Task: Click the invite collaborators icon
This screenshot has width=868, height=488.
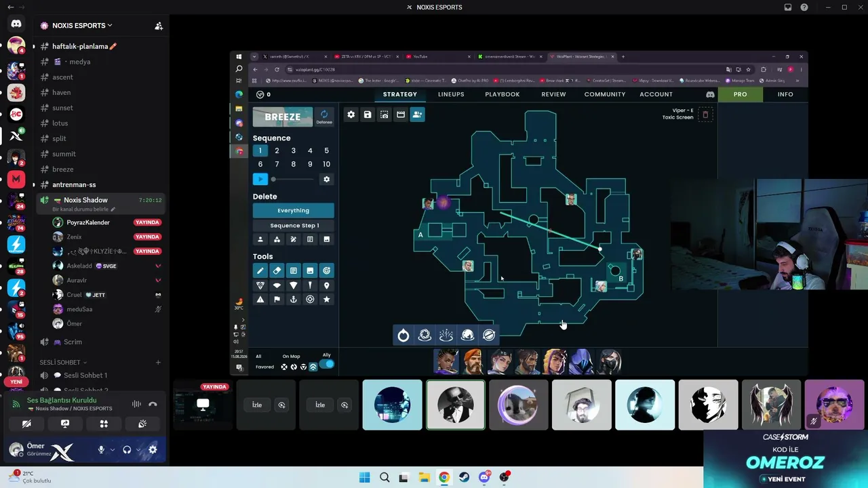Action: click(417, 115)
